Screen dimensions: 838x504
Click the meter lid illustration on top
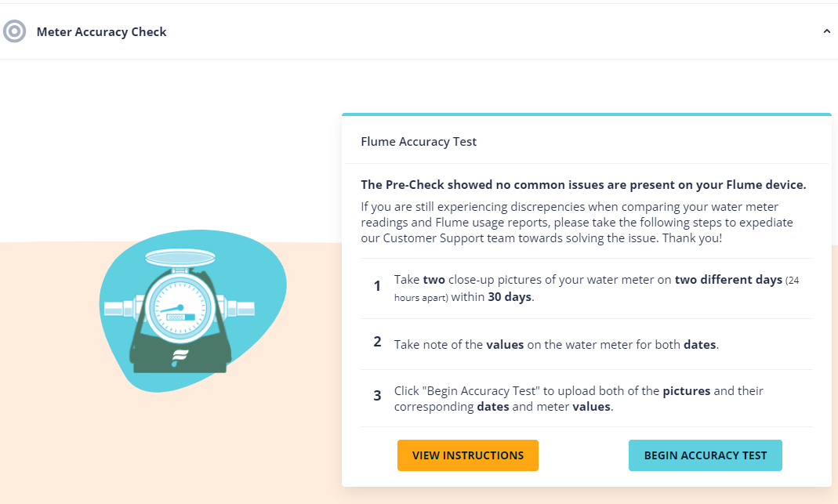pyautogui.click(x=180, y=258)
